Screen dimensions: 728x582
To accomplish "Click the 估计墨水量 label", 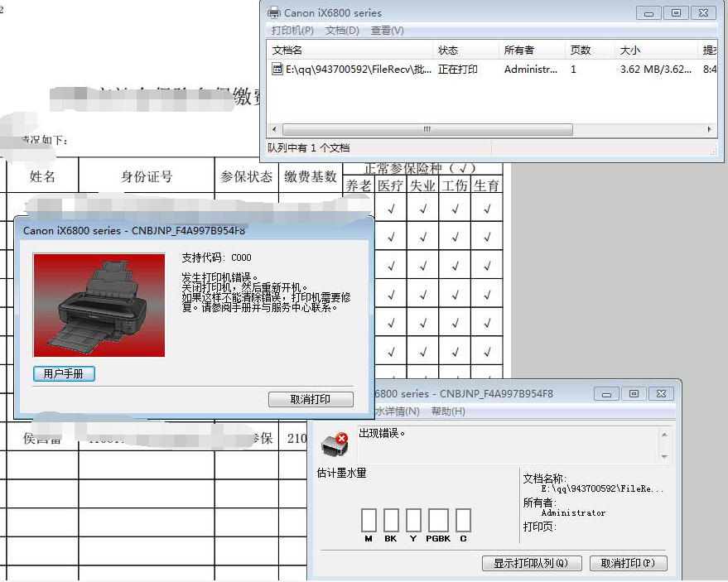I will pyautogui.click(x=342, y=473).
